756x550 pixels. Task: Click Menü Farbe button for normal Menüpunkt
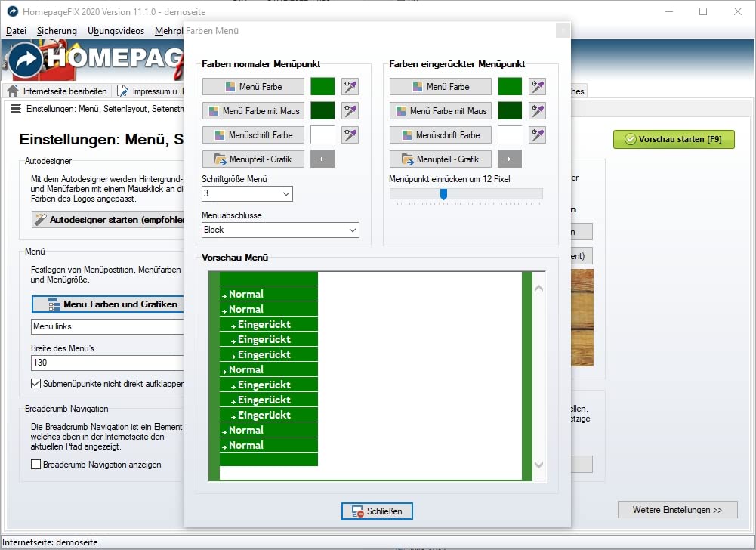click(253, 87)
